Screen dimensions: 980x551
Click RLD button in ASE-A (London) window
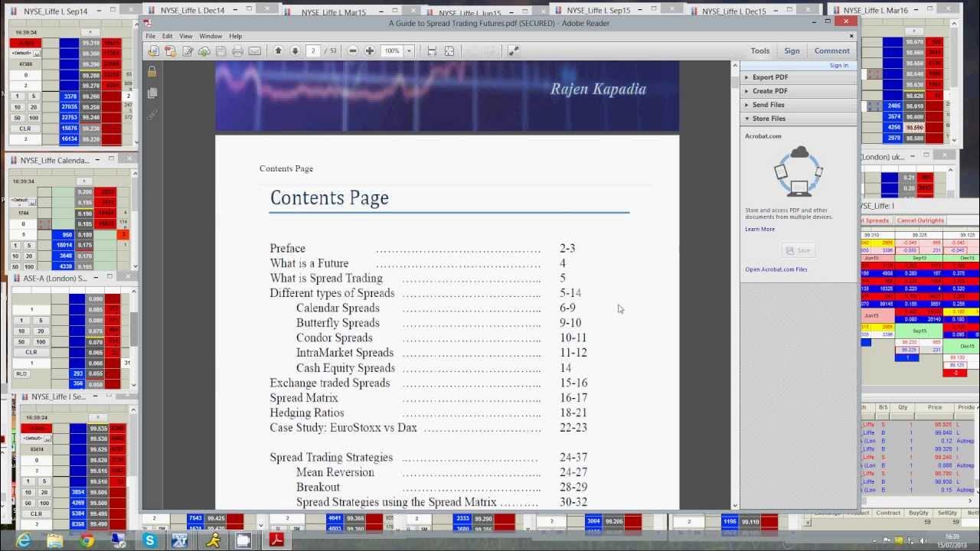[x=21, y=373]
